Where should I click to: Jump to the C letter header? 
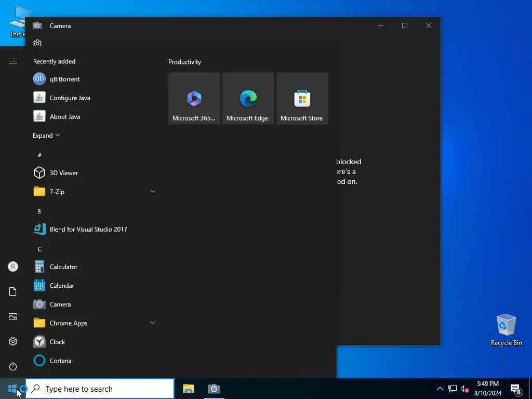(x=39, y=249)
